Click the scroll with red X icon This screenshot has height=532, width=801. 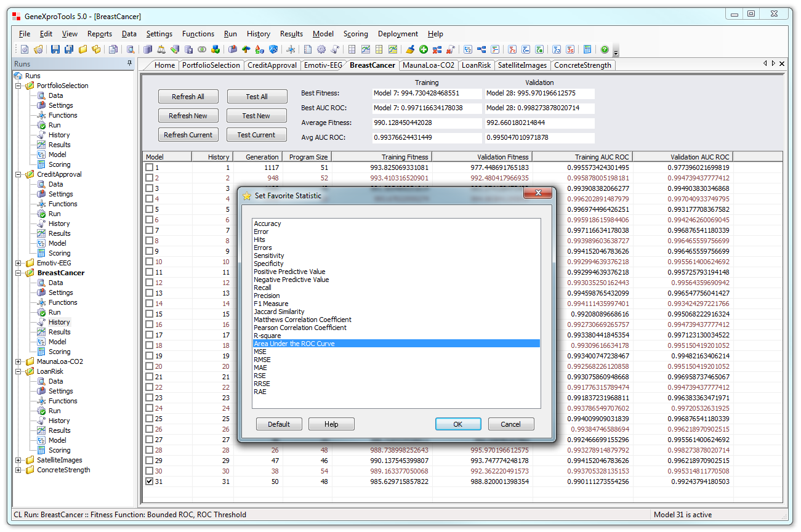coord(450,49)
